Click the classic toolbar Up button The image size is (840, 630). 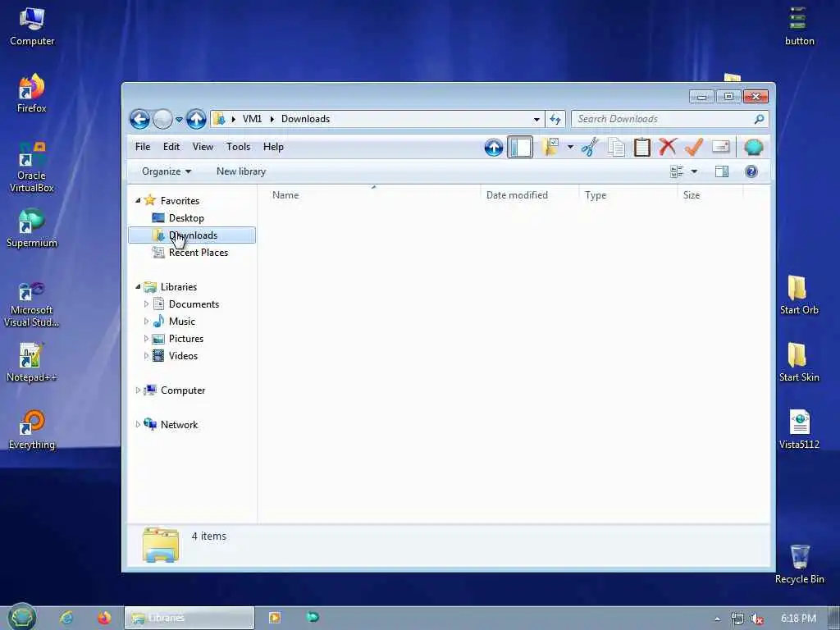(493, 148)
